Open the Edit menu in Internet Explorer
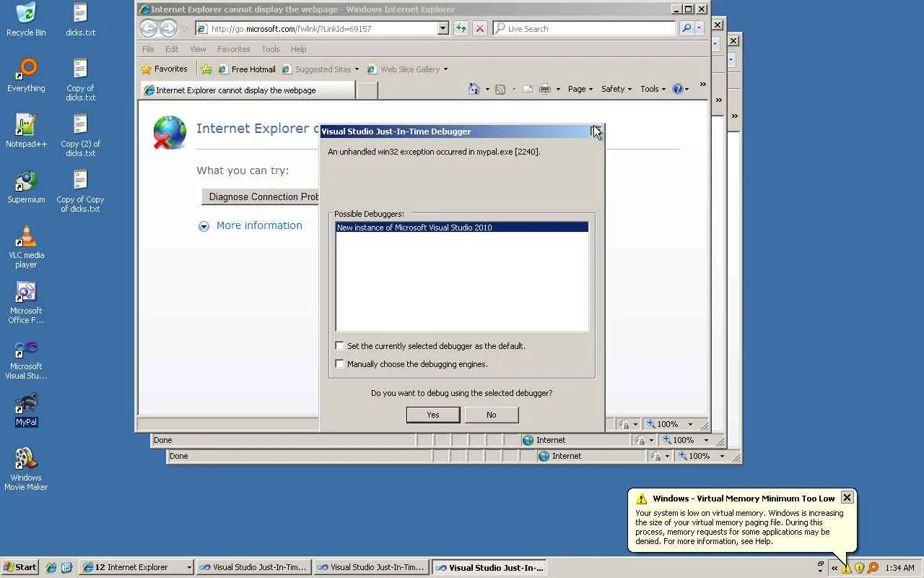Viewport: 924px width, 578px height. 172,49
